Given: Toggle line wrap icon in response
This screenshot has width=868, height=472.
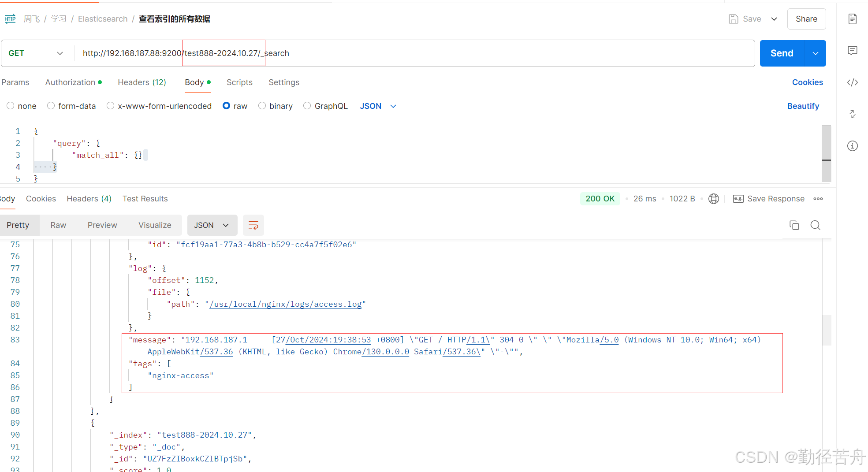Looking at the screenshot, I should tap(253, 225).
